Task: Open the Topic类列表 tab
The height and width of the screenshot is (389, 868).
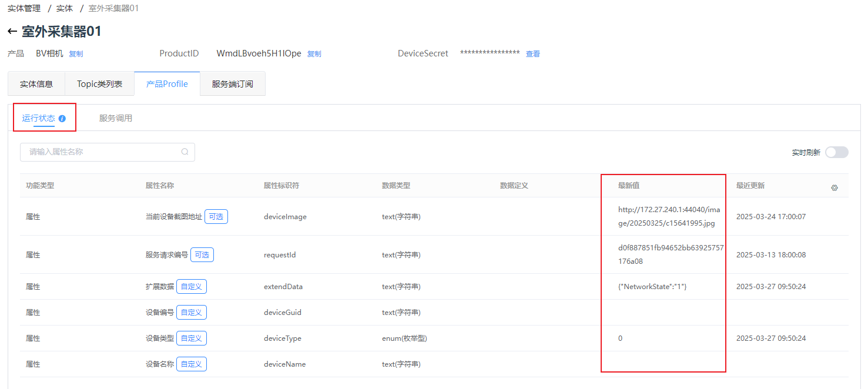Action: coord(100,83)
